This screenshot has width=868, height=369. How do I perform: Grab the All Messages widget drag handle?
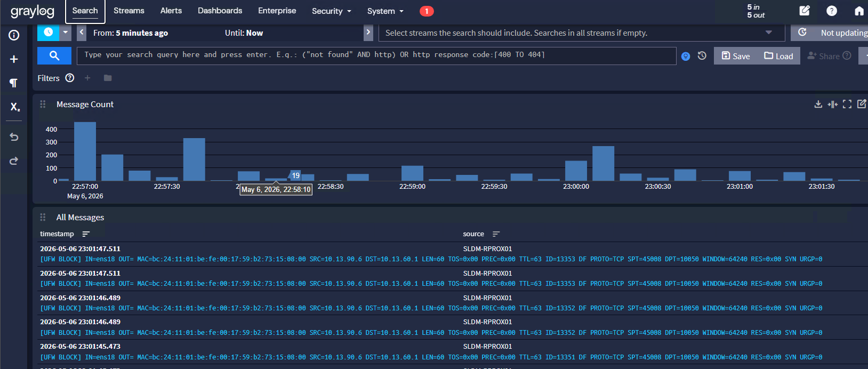pyautogui.click(x=43, y=218)
